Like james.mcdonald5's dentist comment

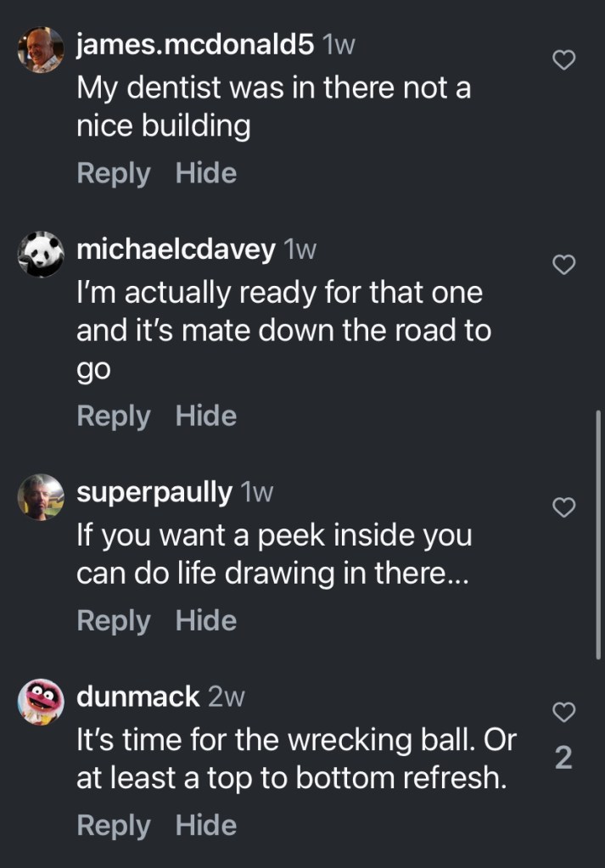(564, 59)
